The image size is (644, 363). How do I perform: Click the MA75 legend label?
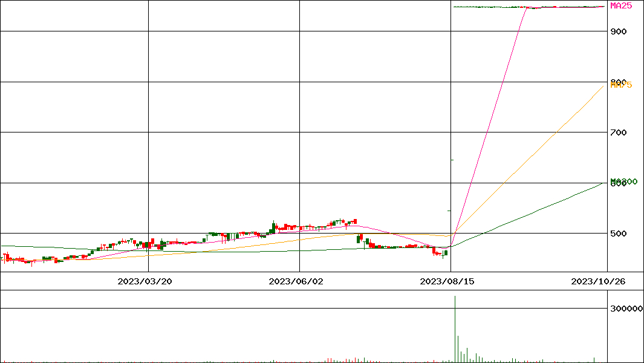621,85
